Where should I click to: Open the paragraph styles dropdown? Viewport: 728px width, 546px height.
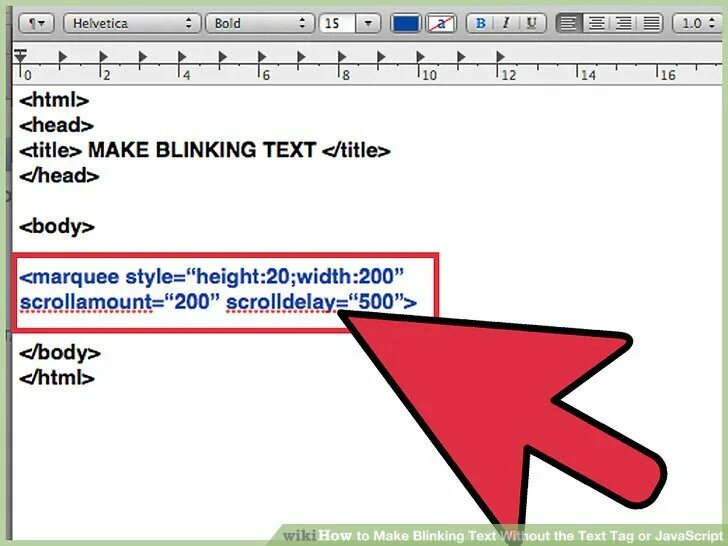(36, 23)
